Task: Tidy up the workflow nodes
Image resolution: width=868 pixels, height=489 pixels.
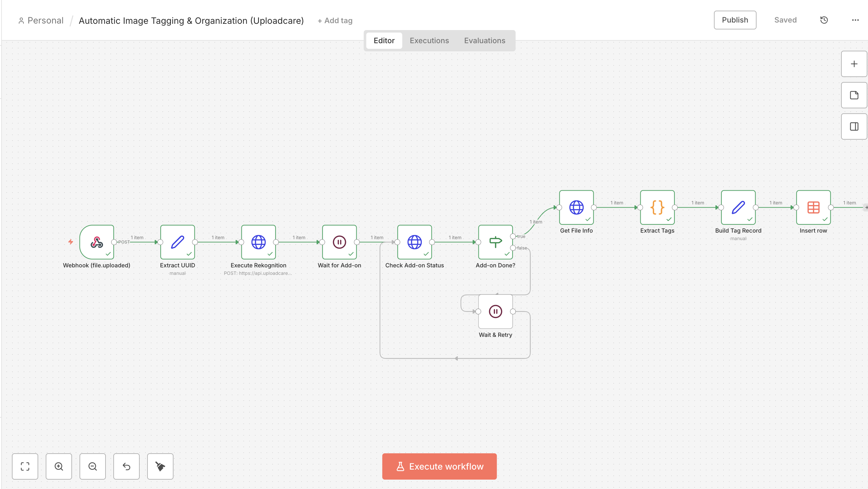Action: [160, 466]
